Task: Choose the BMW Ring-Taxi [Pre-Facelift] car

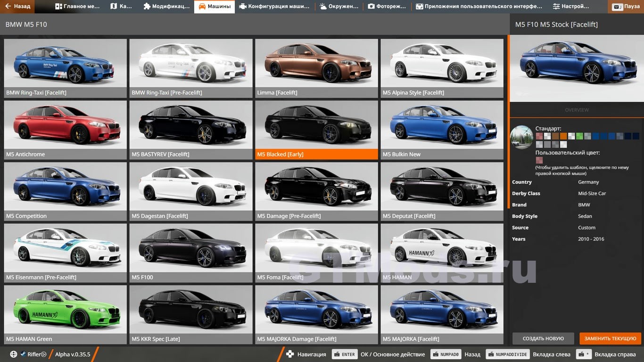Action: click(x=191, y=68)
